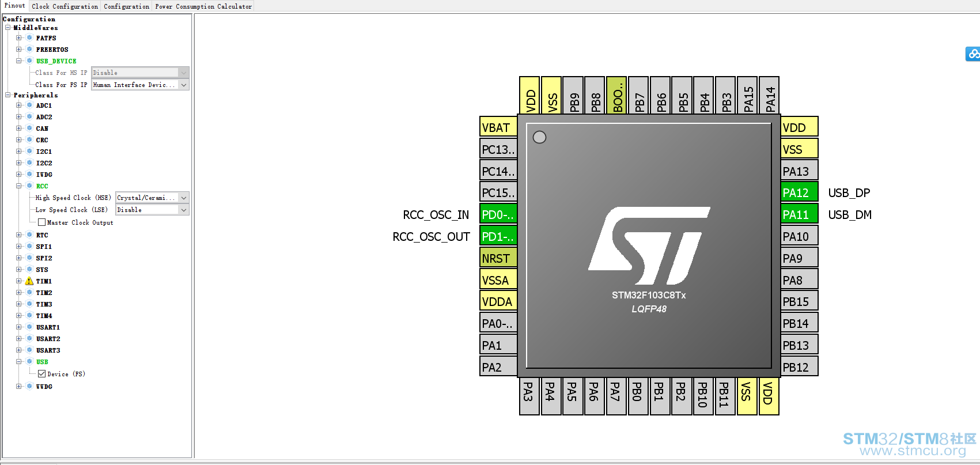Open the Class For FS IP dropdown

(x=141, y=85)
